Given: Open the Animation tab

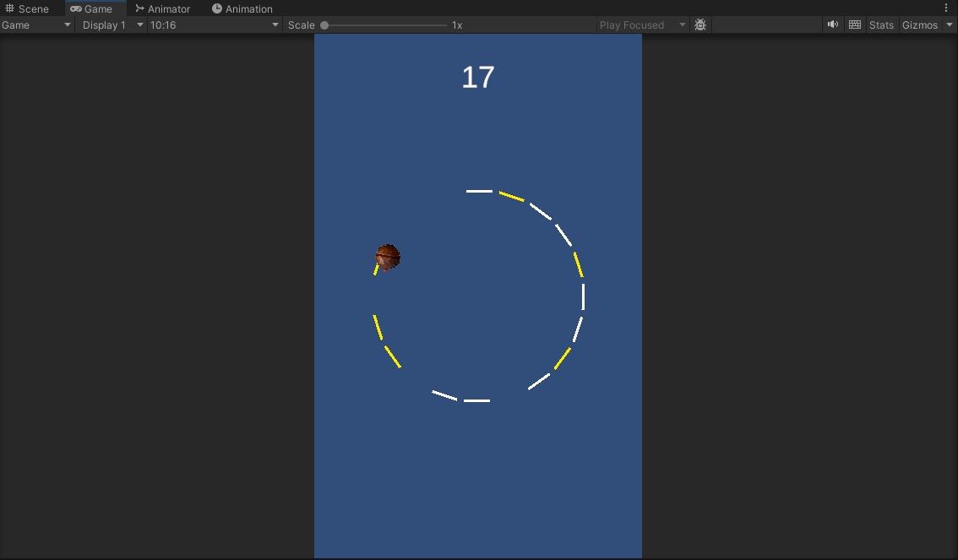Looking at the screenshot, I should [x=242, y=8].
